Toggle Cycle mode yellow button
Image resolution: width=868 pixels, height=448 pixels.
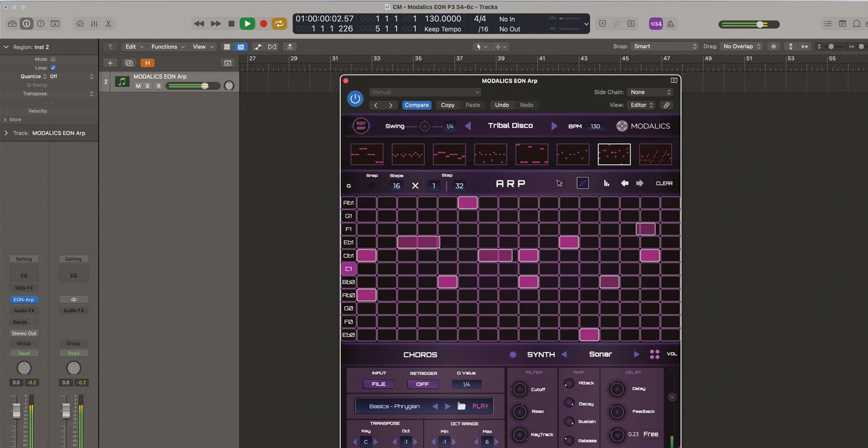[279, 24]
